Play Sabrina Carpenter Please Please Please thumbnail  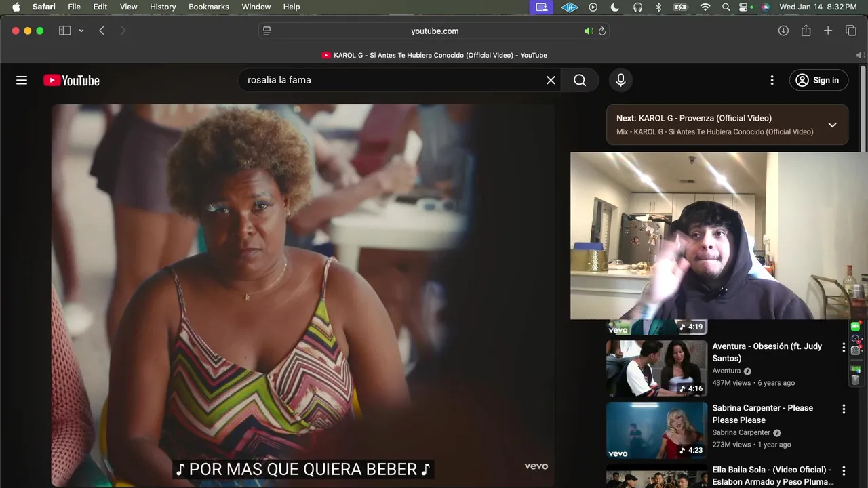coord(656,430)
